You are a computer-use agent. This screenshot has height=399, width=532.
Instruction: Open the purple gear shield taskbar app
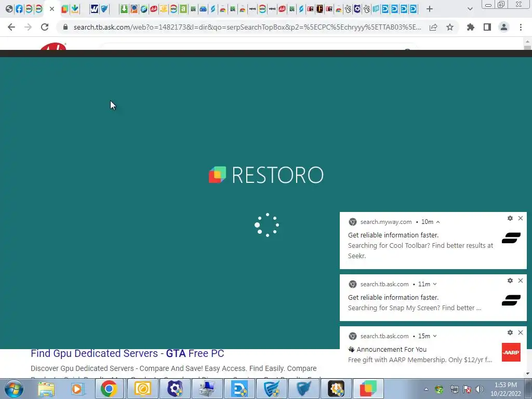(175, 389)
